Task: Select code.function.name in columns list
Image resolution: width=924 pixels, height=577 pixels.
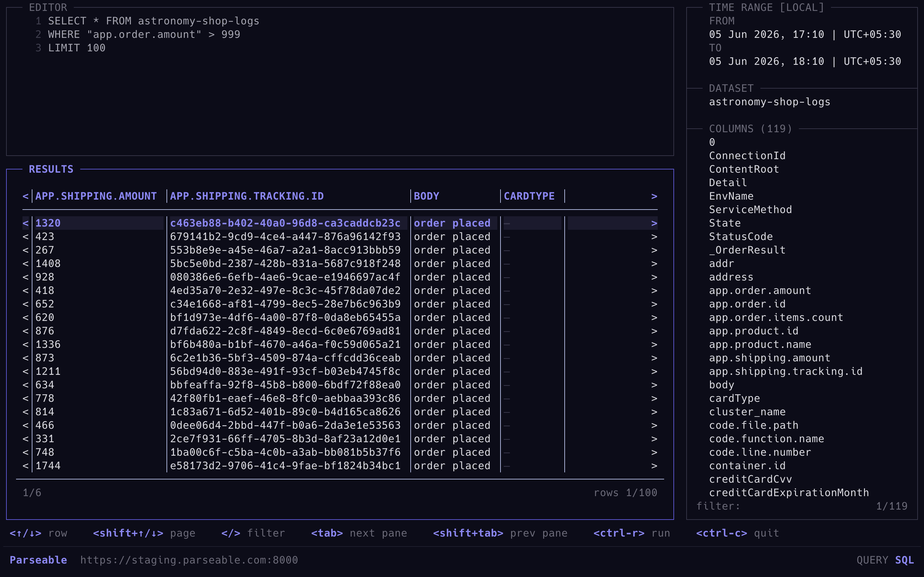Action: coord(766,439)
